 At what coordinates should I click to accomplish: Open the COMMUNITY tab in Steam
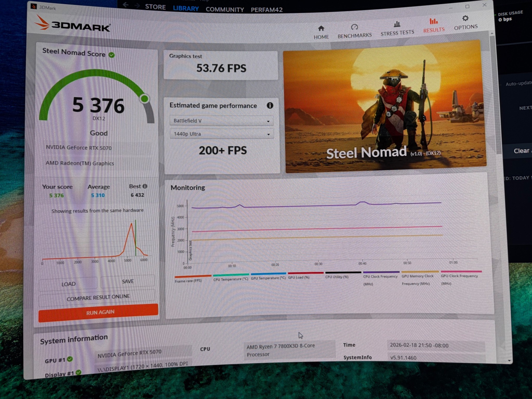pyautogui.click(x=225, y=10)
